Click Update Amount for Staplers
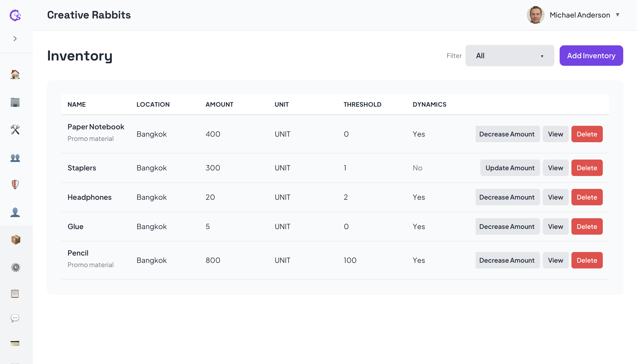The width and height of the screenshot is (637, 364). pos(510,168)
